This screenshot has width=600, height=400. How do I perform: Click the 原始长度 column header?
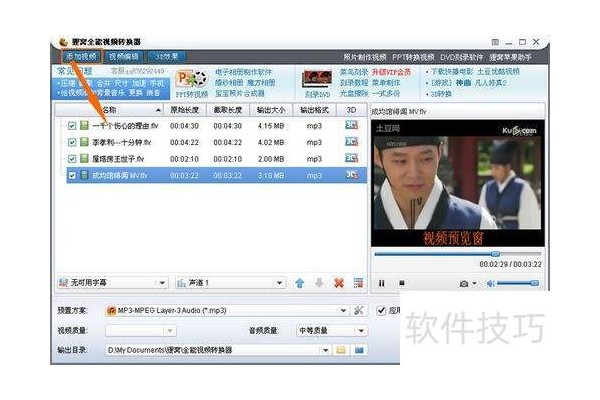click(184, 110)
